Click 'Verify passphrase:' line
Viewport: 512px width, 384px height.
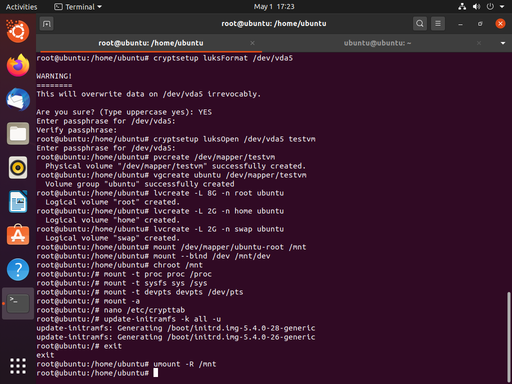click(77, 130)
